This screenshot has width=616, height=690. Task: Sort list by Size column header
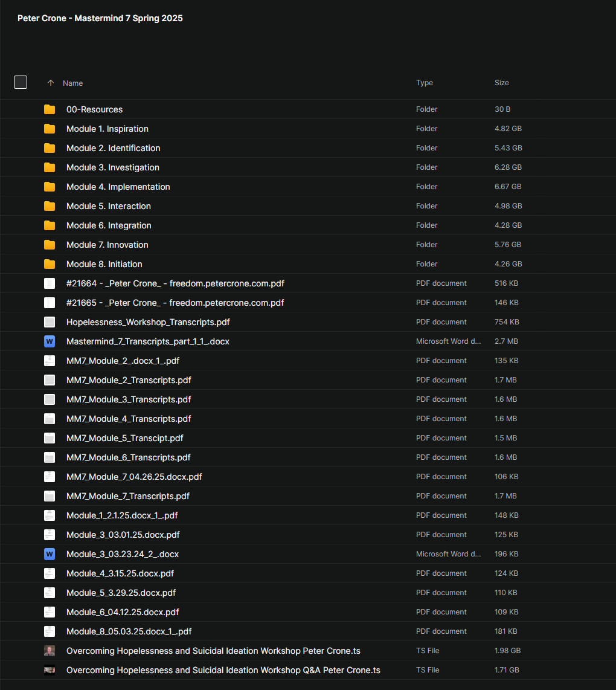(x=501, y=83)
